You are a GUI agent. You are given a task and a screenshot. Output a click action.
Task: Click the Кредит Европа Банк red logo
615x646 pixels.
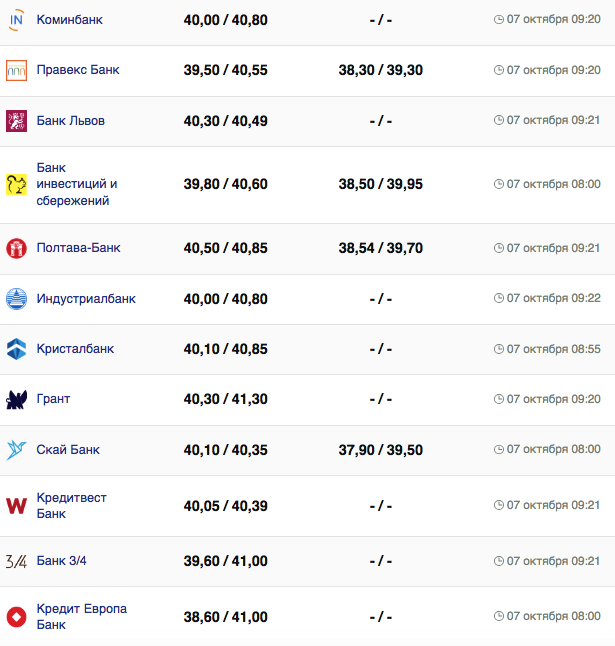click(x=16, y=617)
